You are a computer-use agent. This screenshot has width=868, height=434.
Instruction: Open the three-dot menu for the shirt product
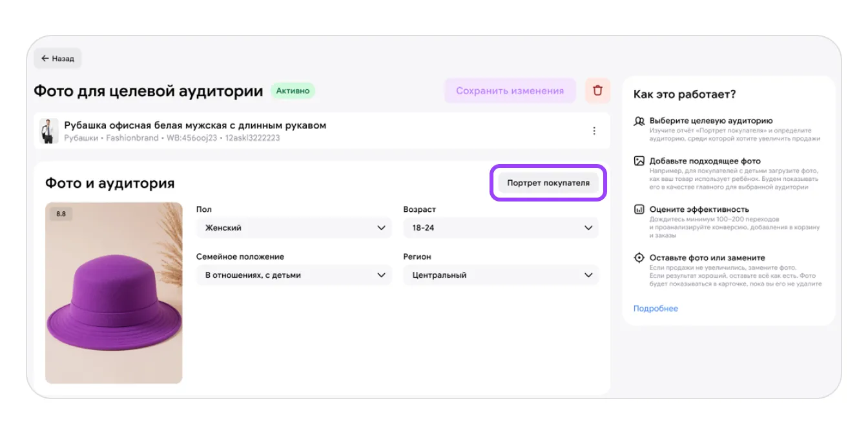pyautogui.click(x=594, y=131)
